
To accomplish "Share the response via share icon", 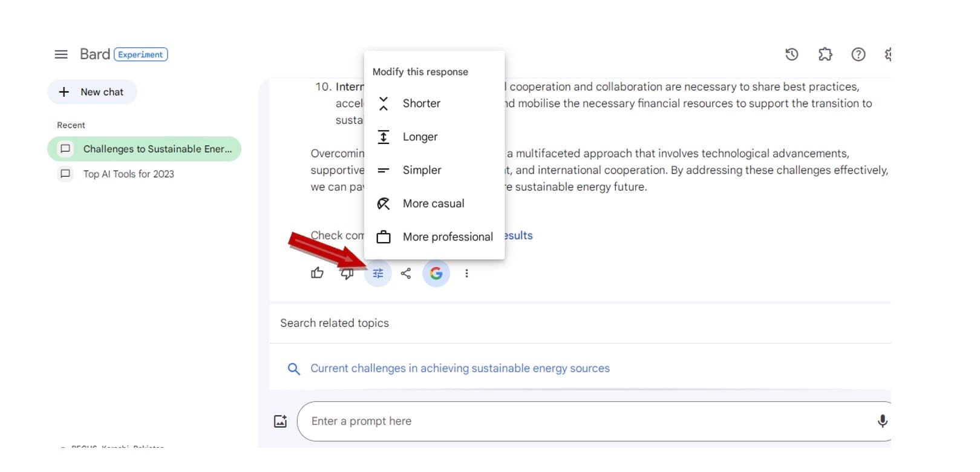I will point(406,274).
